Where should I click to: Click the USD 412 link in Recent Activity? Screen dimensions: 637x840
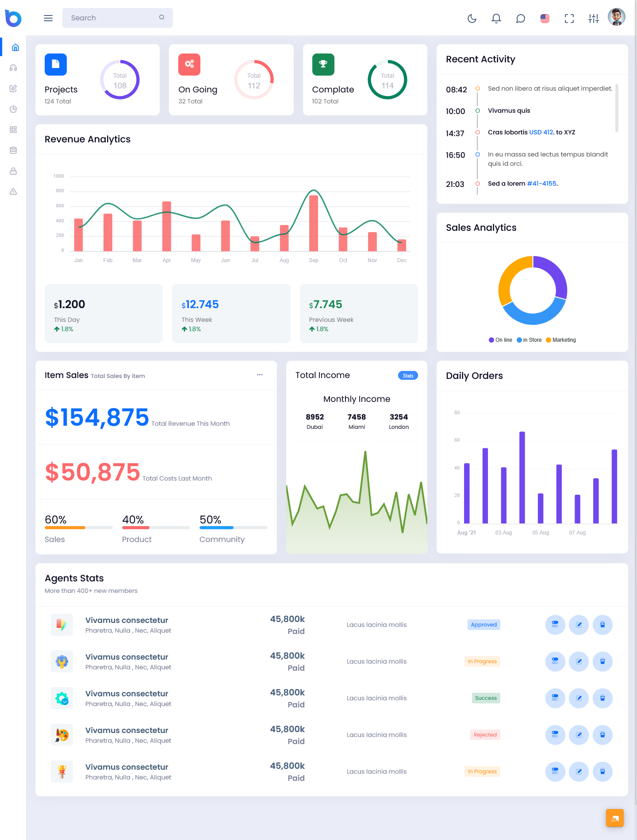pos(541,132)
